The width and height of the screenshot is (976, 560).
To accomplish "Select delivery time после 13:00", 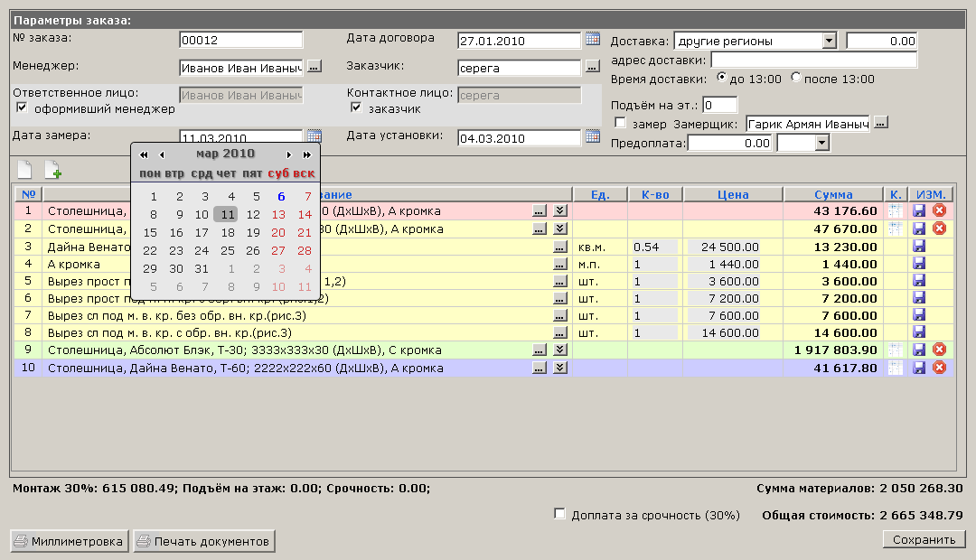I will tap(795, 77).
